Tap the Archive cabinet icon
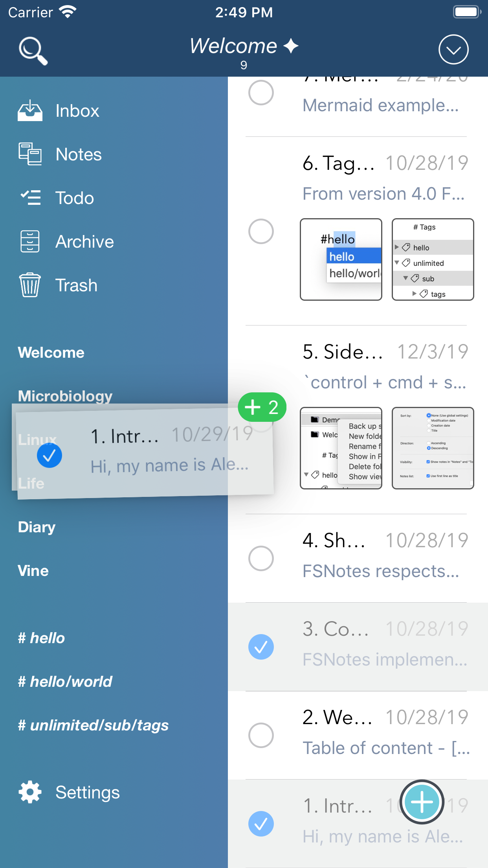 click(30, 241)
